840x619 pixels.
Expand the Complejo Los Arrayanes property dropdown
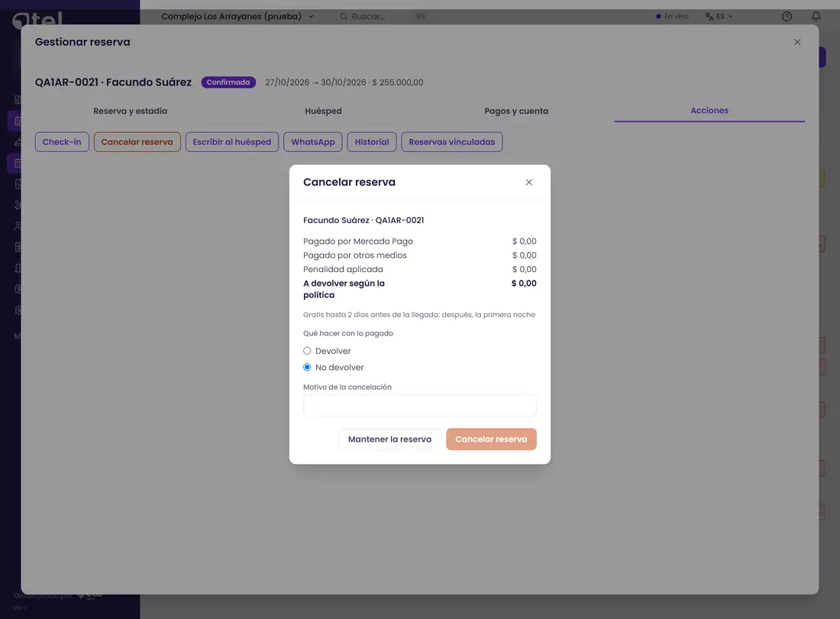(237, 17)
